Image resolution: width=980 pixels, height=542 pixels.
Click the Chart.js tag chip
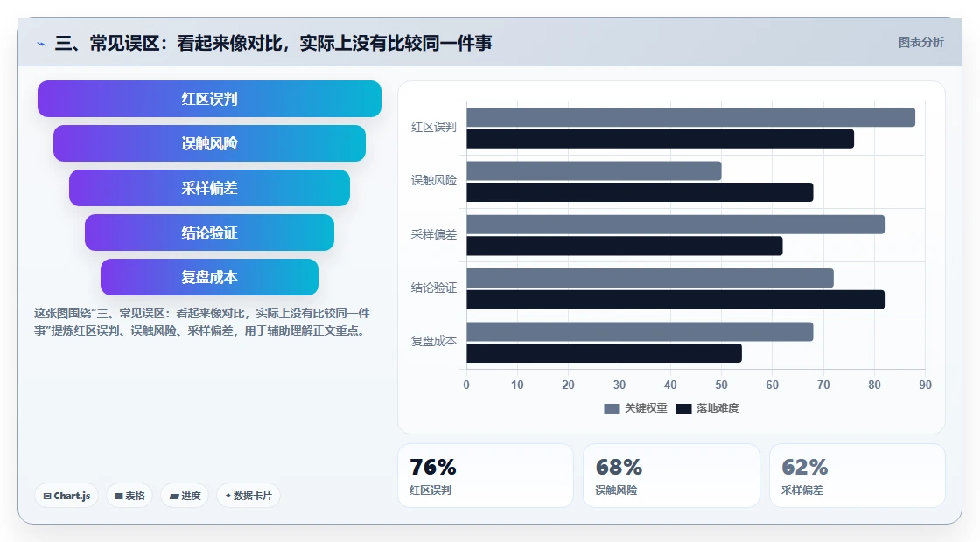coord(66,496)
